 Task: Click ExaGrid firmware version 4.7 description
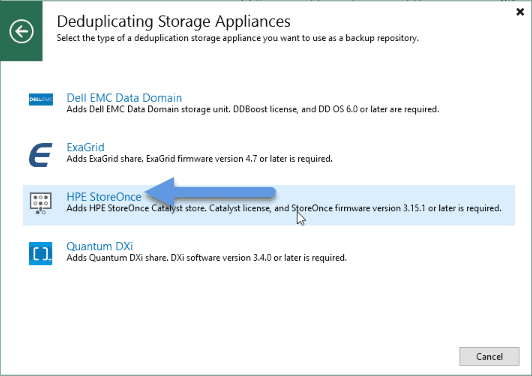point(200,159)
